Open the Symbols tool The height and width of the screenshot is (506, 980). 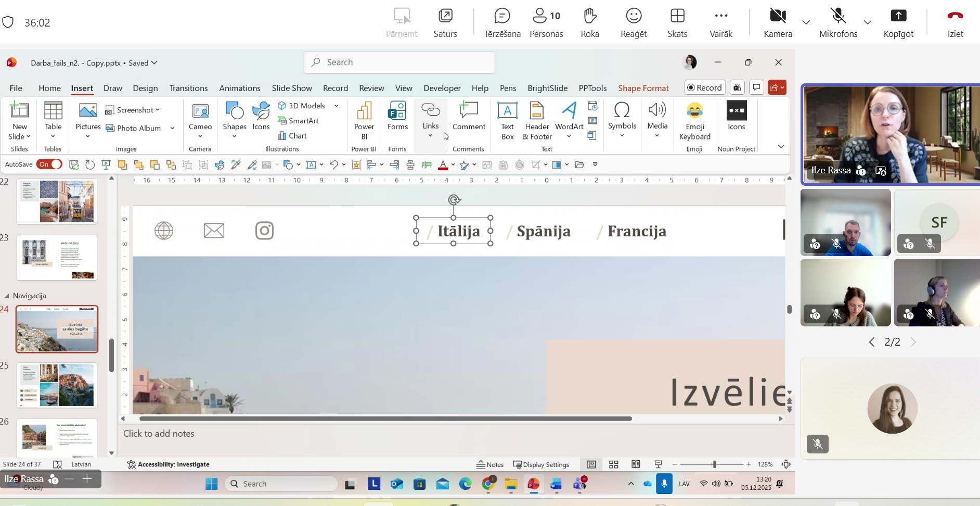point(622,120)
